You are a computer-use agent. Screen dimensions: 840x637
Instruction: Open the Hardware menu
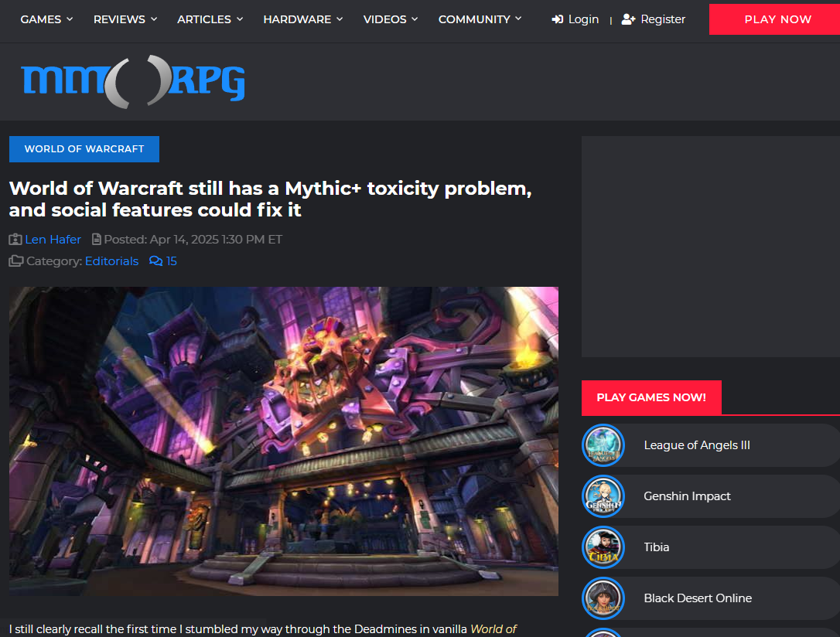[x=302, y=19]
